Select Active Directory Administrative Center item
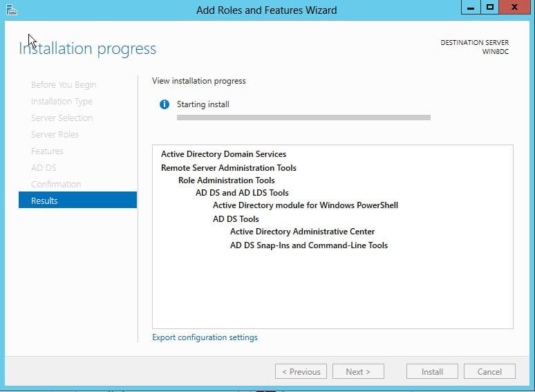 tap(302, 232)
